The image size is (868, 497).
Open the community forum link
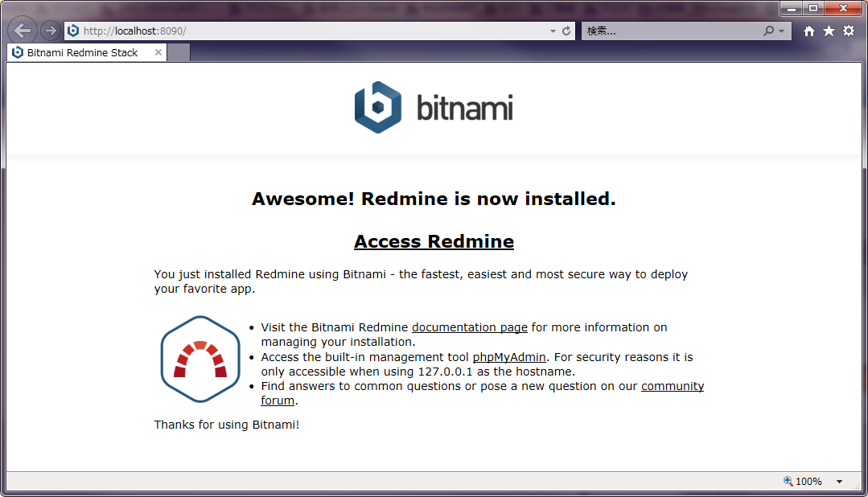click(673, 386)
